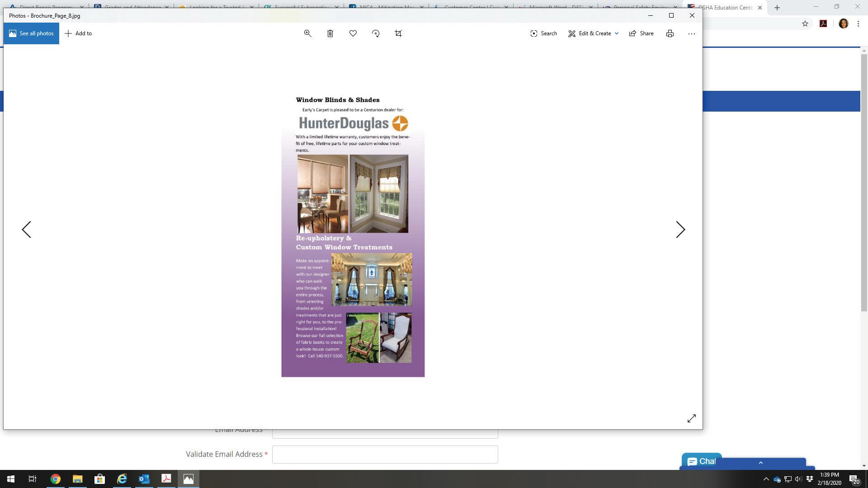This screenshot has height=488, width=868.
Task: Go to the previous photo arrow
Action: (27, 230)
